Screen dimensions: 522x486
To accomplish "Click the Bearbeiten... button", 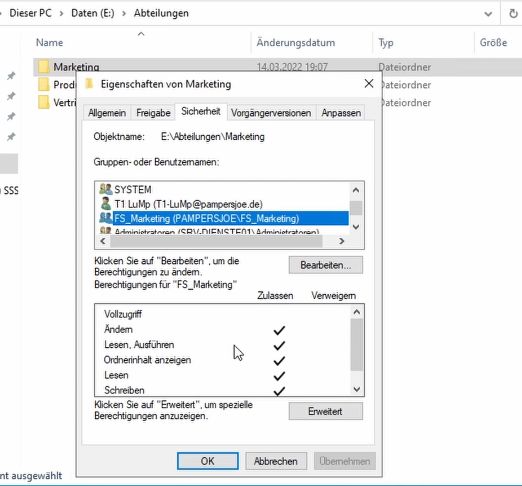I will 326,265.
